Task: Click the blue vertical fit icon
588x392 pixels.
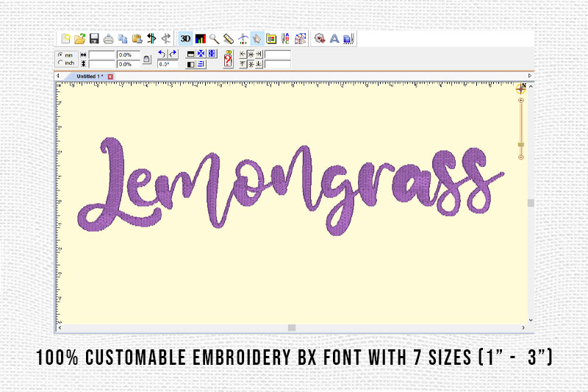Action: (x=212, y=54)
